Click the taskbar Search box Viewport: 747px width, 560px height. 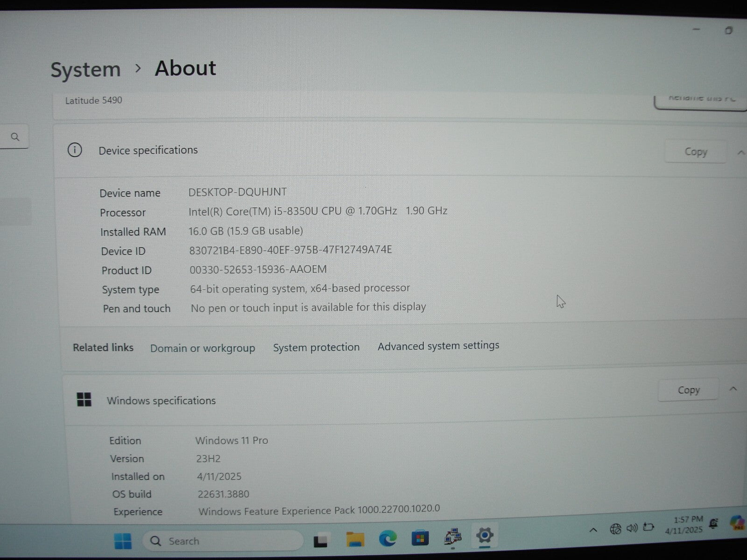(223, 541)
